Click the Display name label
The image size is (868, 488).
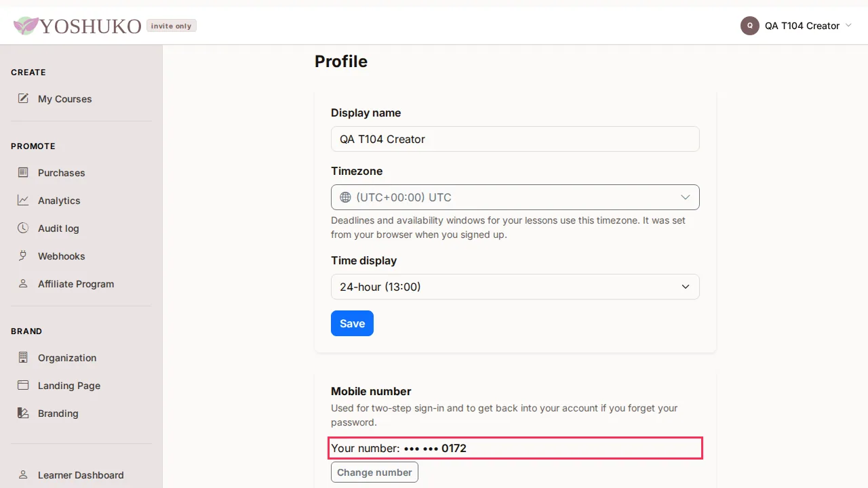[366, 113]
